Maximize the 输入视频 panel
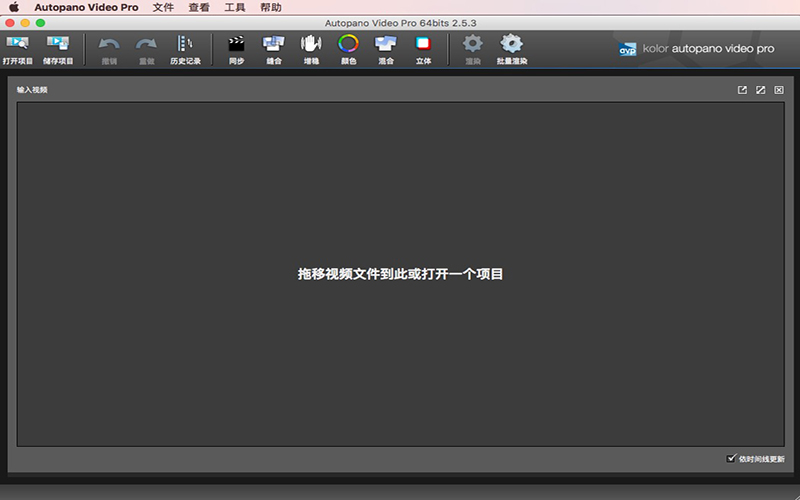The height and width of the screenshot is (500, 800). (x=761, y=90)
